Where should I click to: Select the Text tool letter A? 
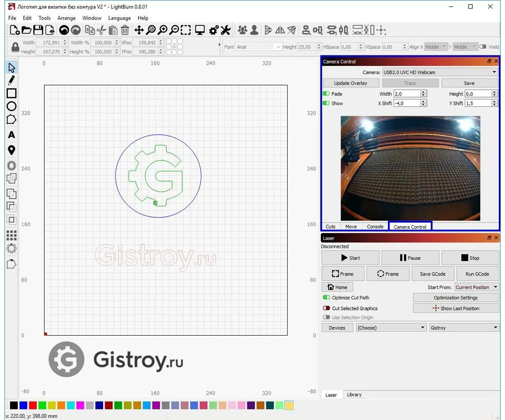point(11,135)
